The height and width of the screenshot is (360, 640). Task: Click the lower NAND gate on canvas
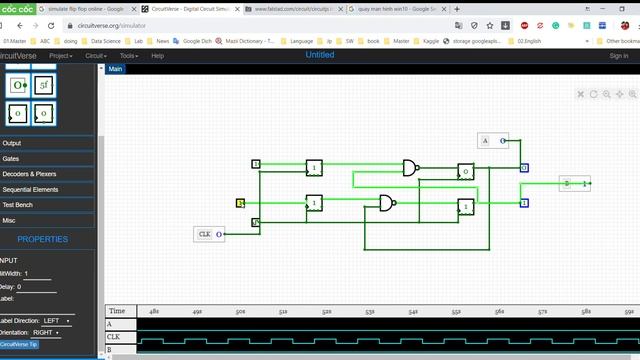387,203
